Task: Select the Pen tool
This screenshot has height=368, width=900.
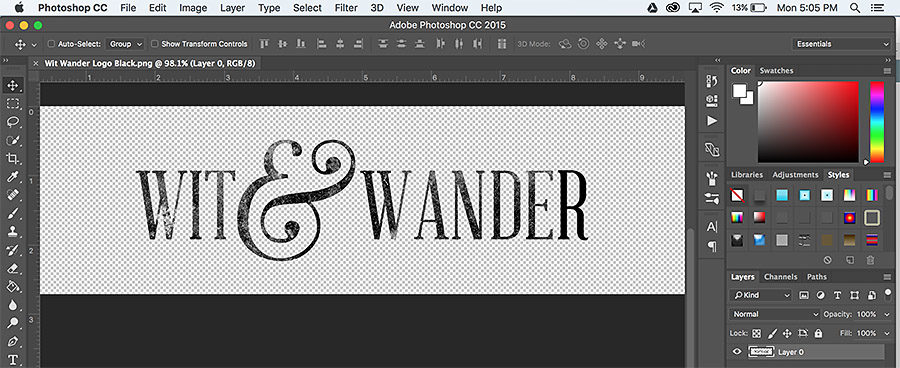Action: 13,342
